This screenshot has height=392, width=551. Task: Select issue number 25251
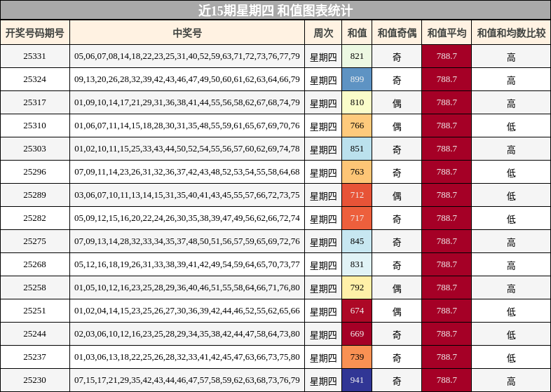(x=35, y=311)
